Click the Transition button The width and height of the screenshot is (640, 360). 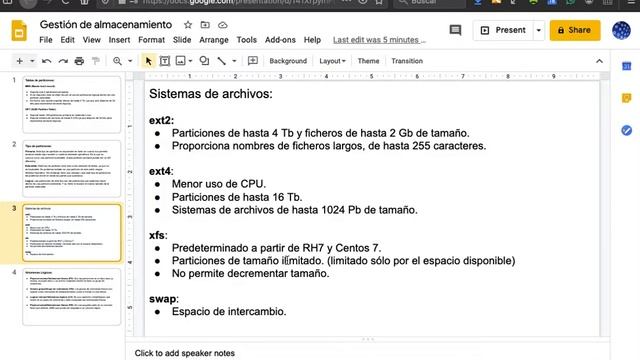point(407,61)
